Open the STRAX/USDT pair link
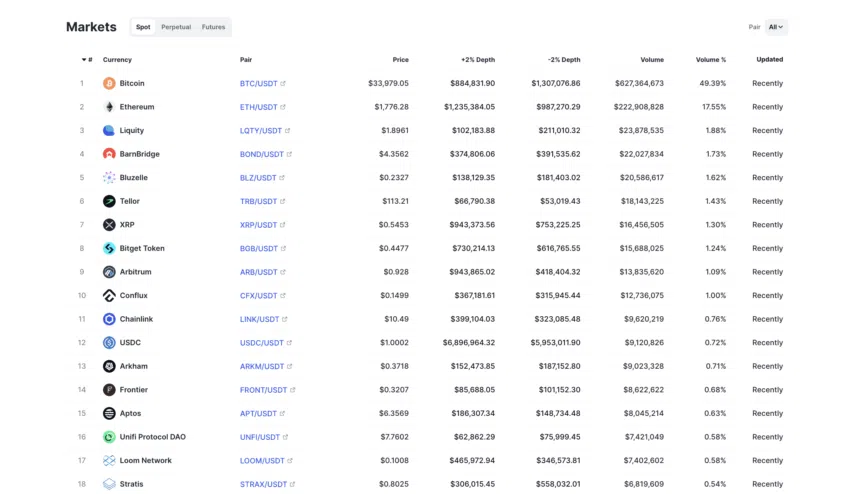850x494 pixels. [x=263, y=484]
